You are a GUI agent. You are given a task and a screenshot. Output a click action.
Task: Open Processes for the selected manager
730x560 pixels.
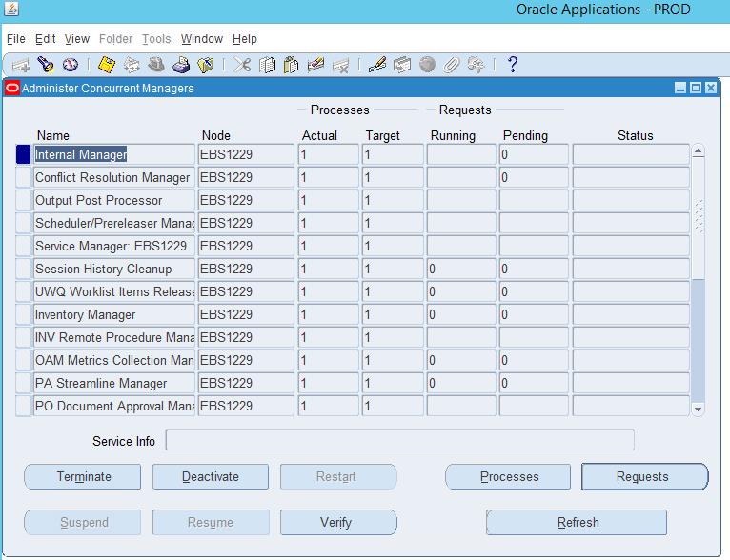tap(509, 477)
